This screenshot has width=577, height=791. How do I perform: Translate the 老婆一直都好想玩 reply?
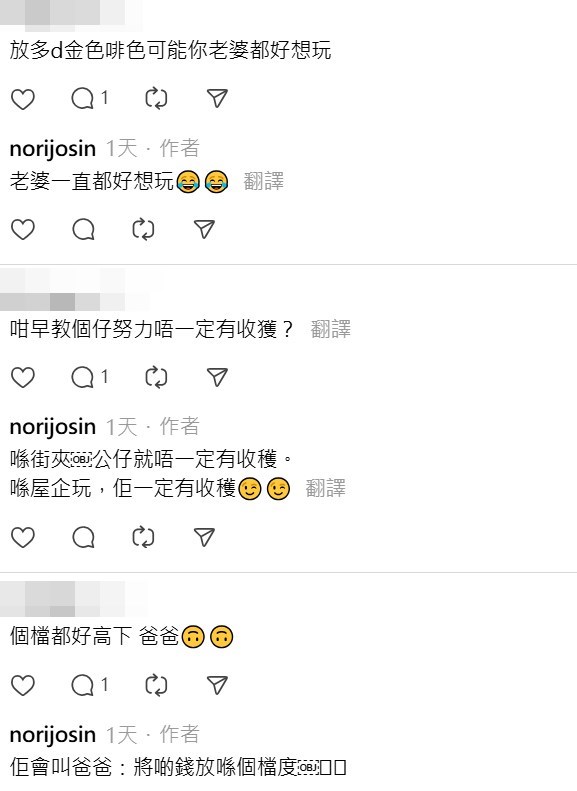point(263,181)
